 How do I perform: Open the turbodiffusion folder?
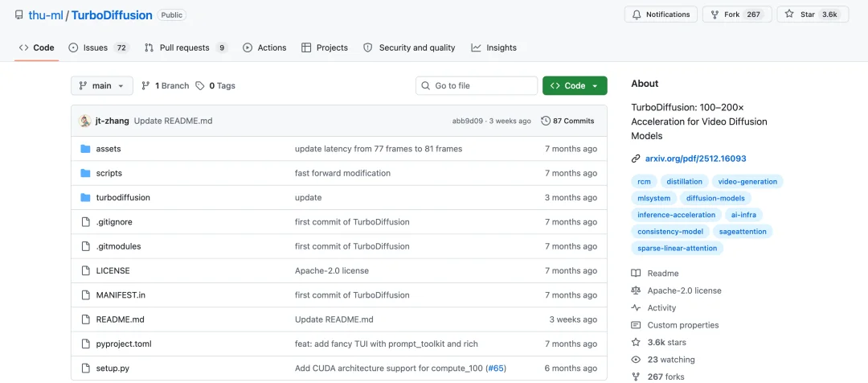coord(123,197)
